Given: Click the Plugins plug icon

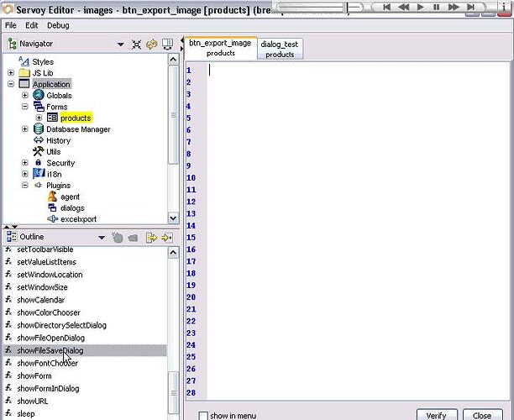Looking at the screenshot, I should point(39,186).
